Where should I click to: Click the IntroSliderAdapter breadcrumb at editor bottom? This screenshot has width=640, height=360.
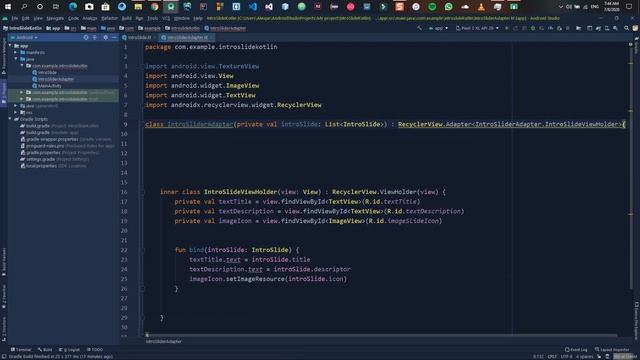click(164, 341)
